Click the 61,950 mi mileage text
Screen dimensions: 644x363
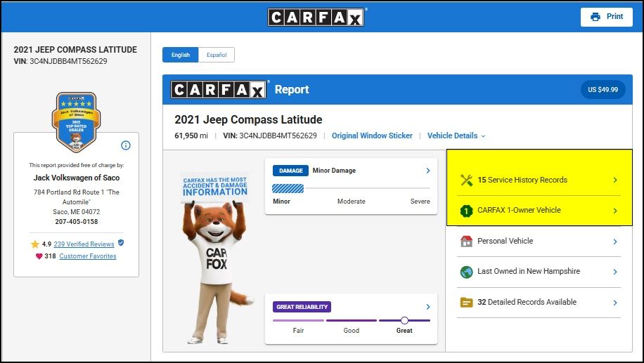point(191,136)
